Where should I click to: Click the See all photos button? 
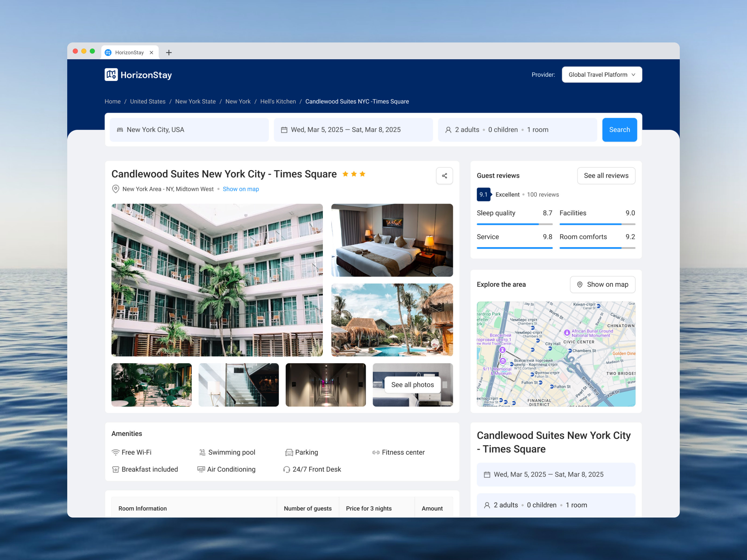coord(412,385)
